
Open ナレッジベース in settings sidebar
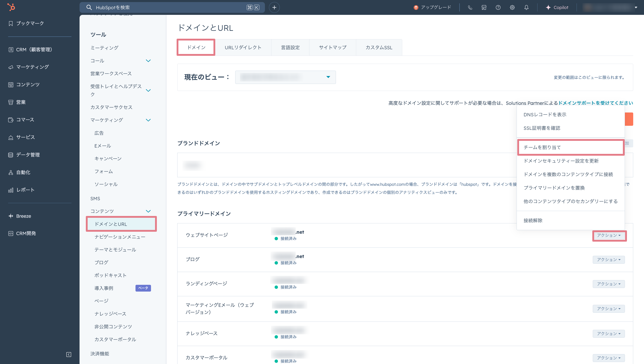pyautogui.click(x=110, y=314)
